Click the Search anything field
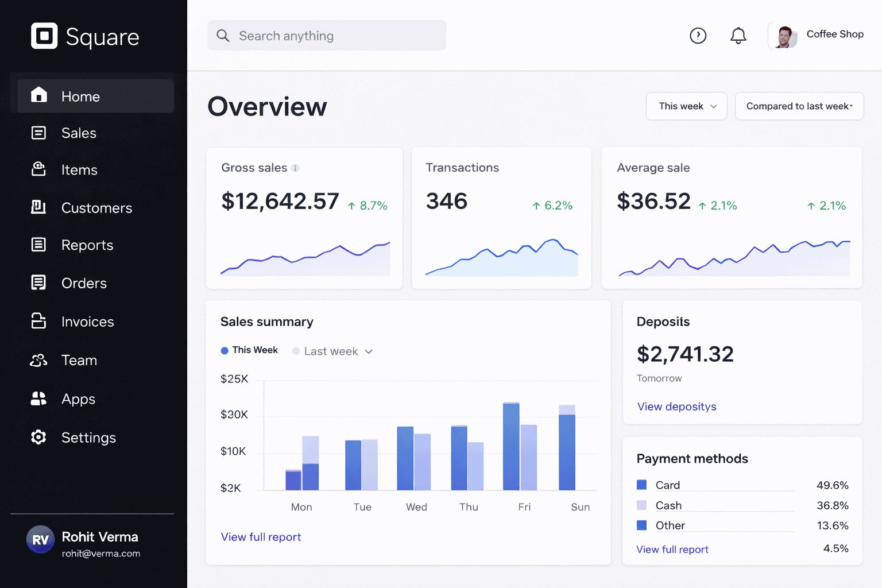The height and width of the screenshot is (588, 882). pos(327,36)
